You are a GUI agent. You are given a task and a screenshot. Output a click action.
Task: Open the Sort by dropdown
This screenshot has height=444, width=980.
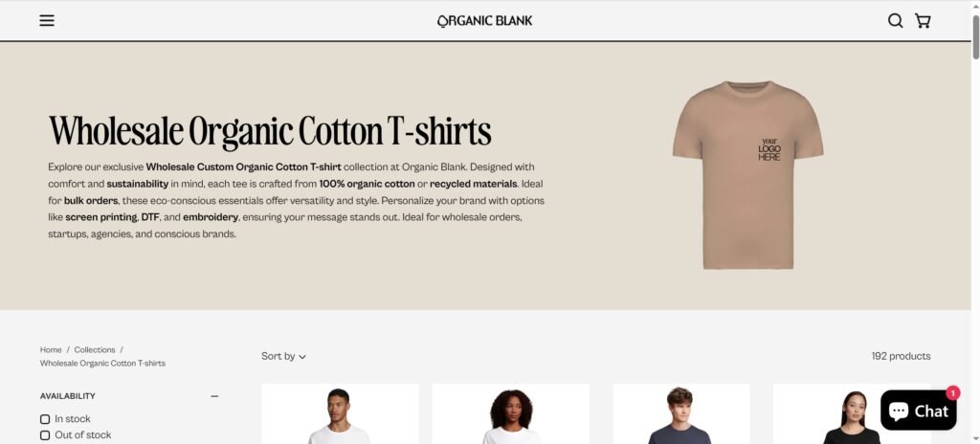click(283, 357)
